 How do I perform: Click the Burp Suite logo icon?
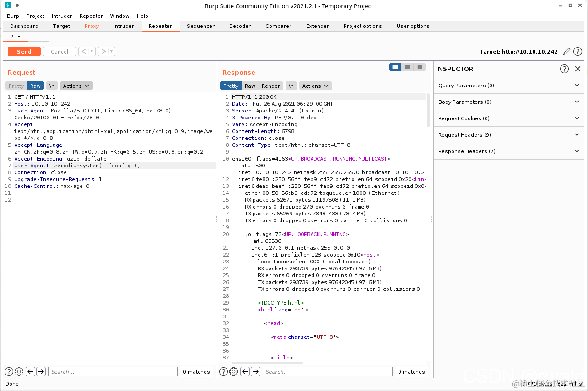tap(7, 5)
